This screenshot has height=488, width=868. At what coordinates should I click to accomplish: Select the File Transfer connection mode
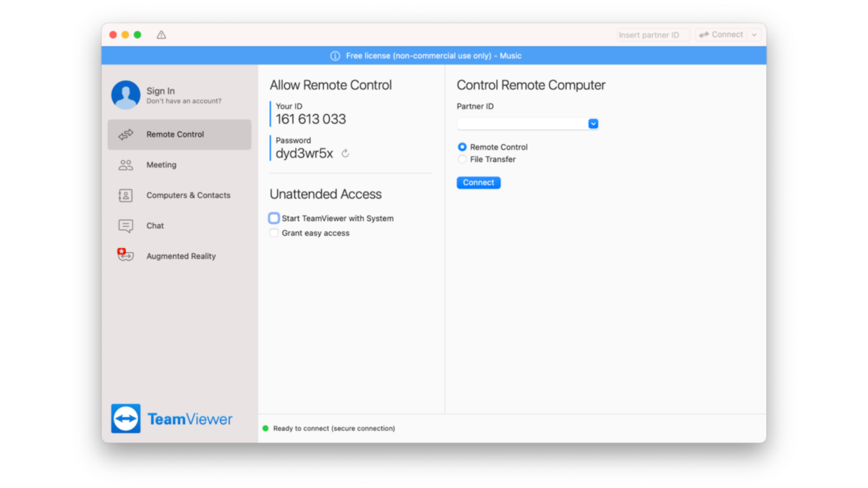pos(462,159)
